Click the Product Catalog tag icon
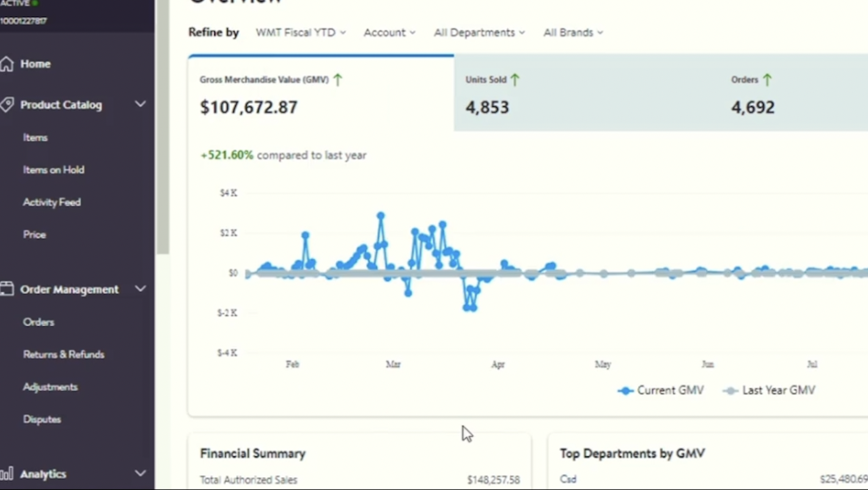The height and width of the screenshot is (490, 868). pos(6,104)
